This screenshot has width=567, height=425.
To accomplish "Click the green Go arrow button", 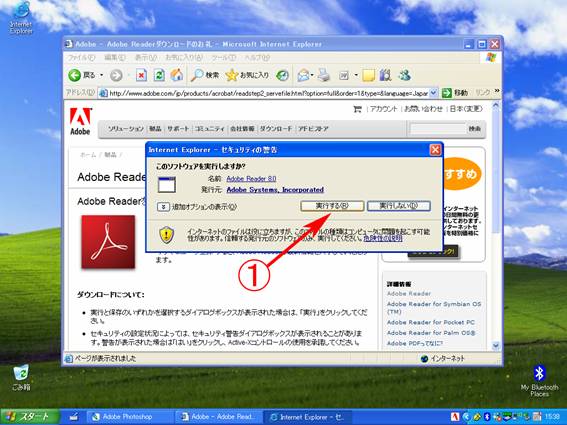I will (447, 93).
